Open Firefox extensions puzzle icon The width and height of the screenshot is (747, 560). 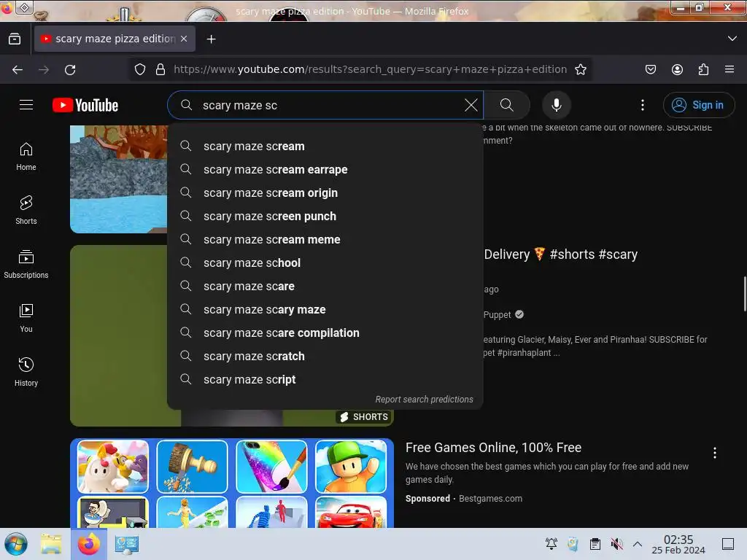click(x=703, y=69)
